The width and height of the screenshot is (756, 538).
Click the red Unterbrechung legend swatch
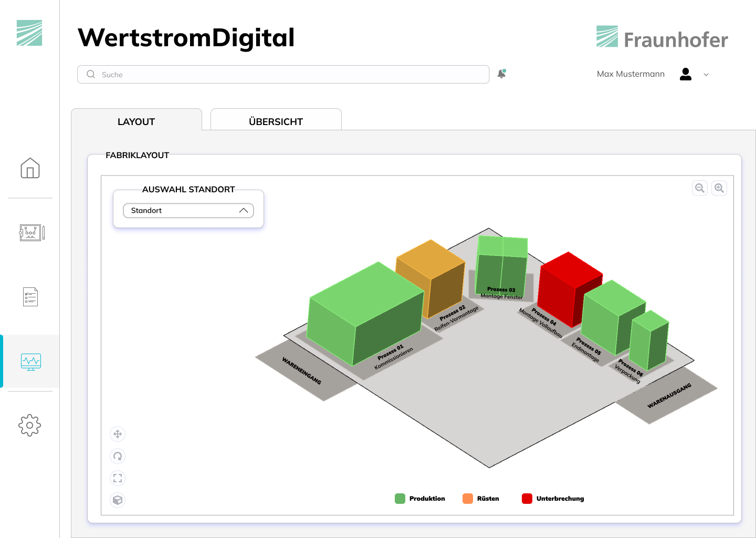pos(527,499)
